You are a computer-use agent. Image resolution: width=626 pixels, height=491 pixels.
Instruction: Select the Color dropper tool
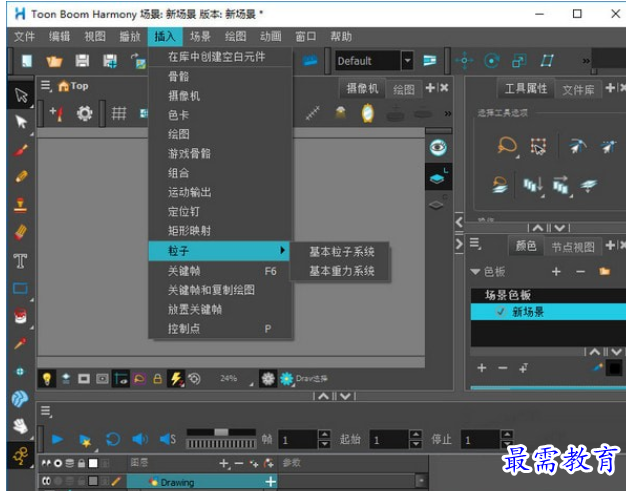coord(21,343)
